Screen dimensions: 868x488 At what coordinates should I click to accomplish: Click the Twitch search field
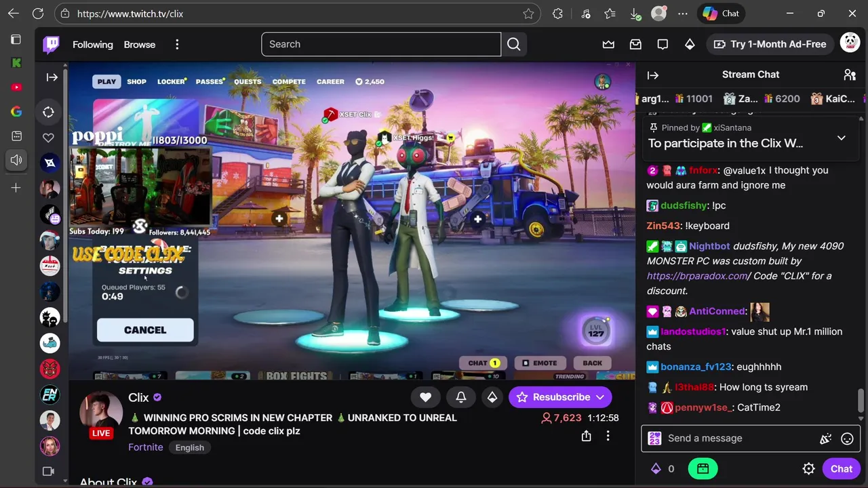[381, 44]
